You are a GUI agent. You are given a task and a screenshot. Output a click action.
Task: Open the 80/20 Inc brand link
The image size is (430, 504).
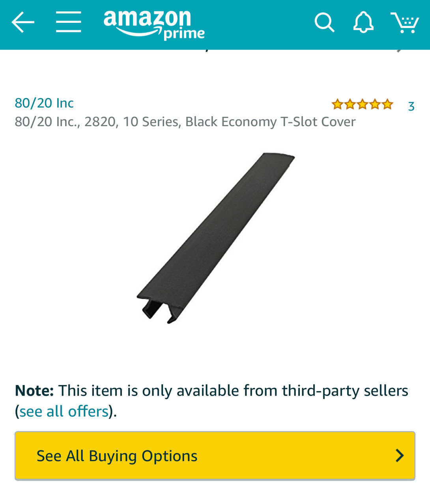click(x=44, y=103)
